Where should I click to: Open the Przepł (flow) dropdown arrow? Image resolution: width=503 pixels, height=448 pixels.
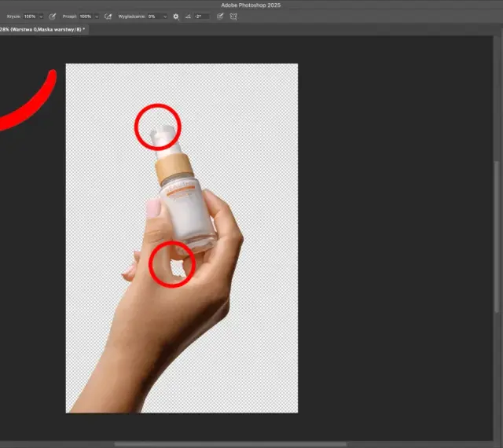point(97,17)
